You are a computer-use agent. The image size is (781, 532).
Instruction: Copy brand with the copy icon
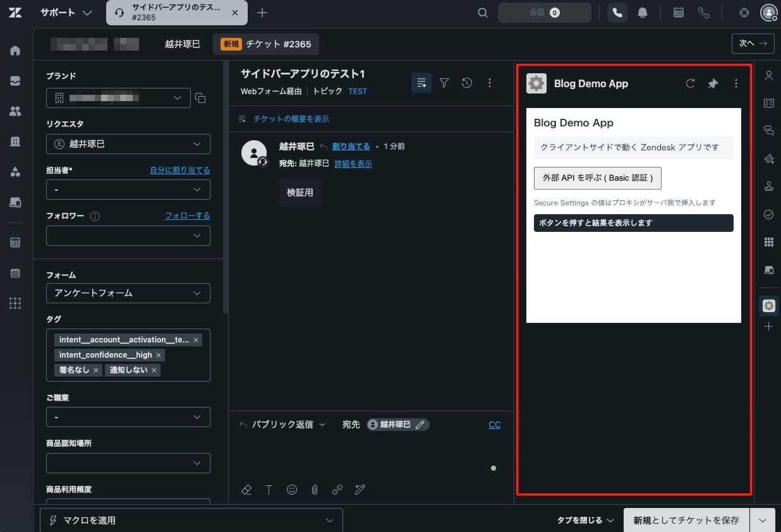point(200,98)
